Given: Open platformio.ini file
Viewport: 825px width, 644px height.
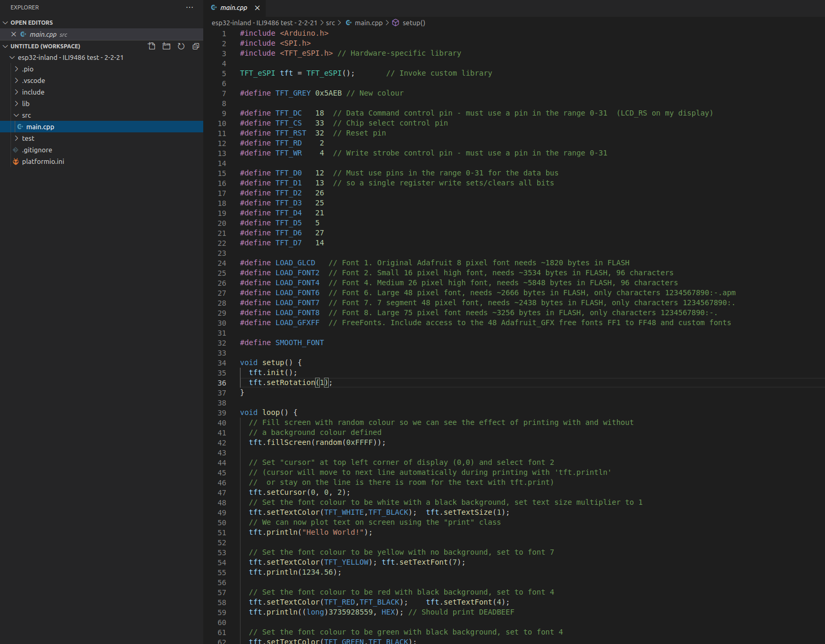Looking at the screenshot, I should pyautogui.click(x=43, y=162).
